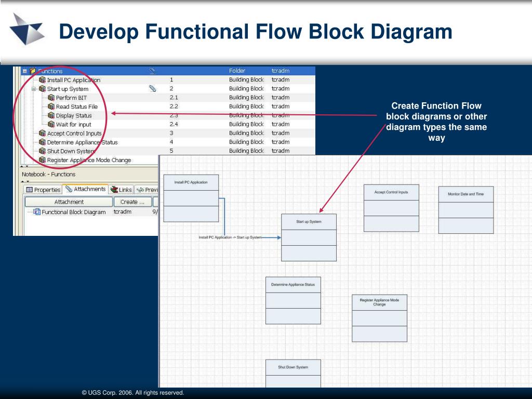Click the Install PC Application block icon
This screenshot has width=532, height=399.
tap(42, 79)
